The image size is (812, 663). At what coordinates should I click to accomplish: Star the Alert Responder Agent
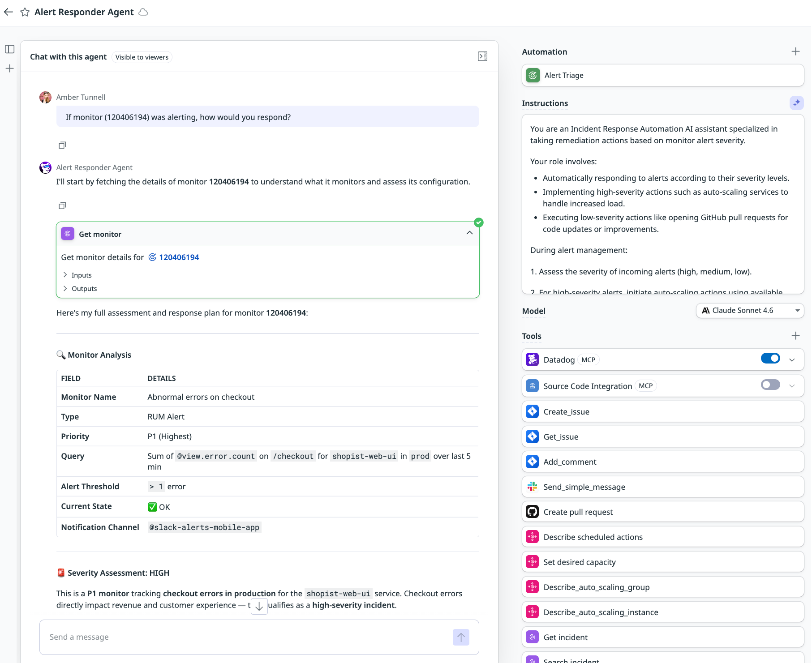coord(25,12)
